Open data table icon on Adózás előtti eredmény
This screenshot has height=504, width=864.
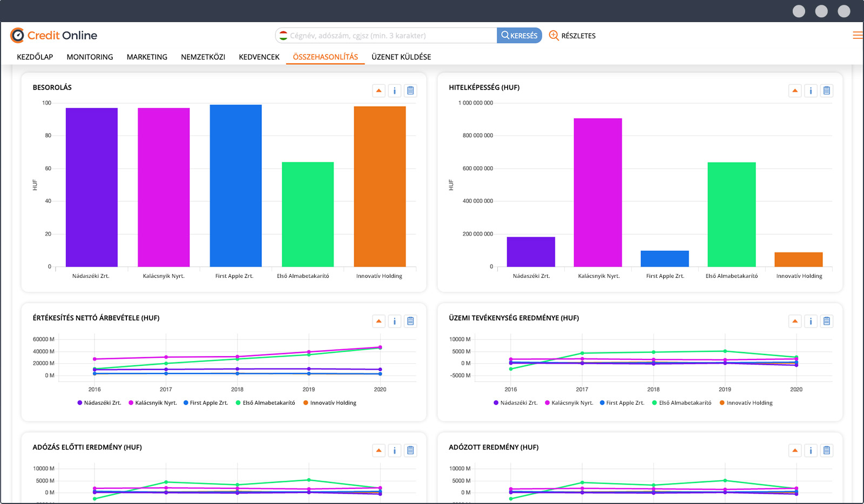(x=410, y=451)
